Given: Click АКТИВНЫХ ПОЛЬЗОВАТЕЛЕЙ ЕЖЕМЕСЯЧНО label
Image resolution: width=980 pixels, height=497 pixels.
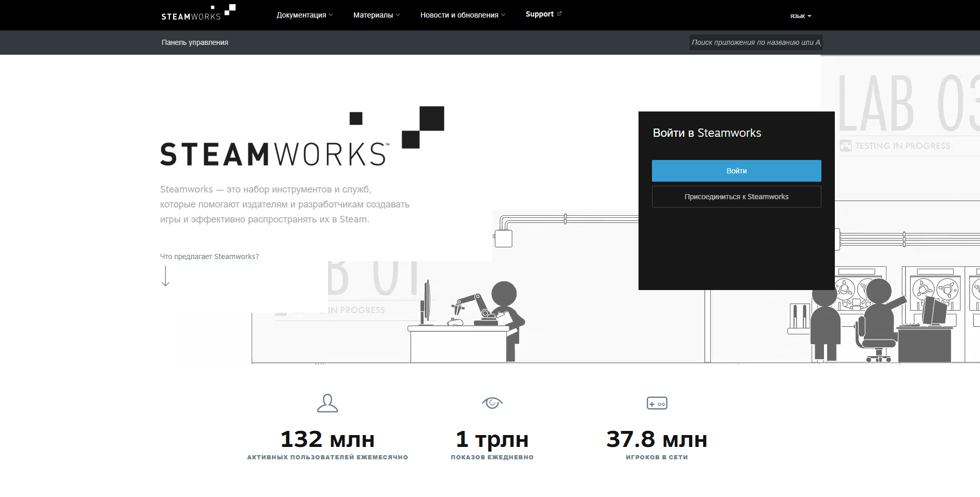Looking at the screenshot, I should pyautogui.click(x=328, y=457).
